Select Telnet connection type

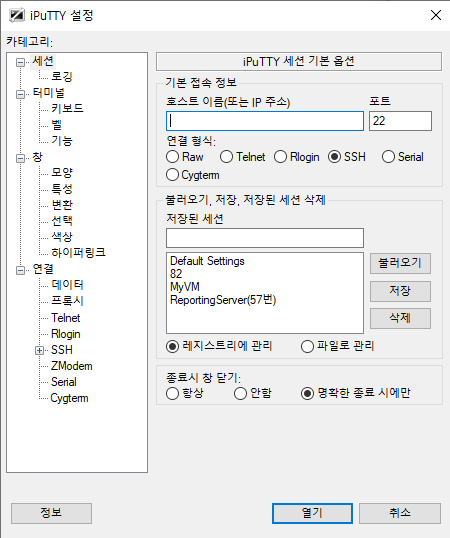[x=242, y=157]
